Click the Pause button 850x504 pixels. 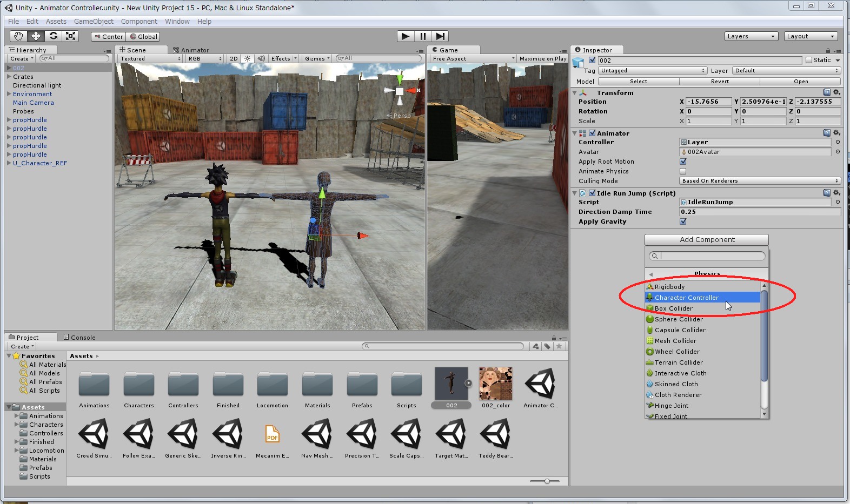click(423, 36)
